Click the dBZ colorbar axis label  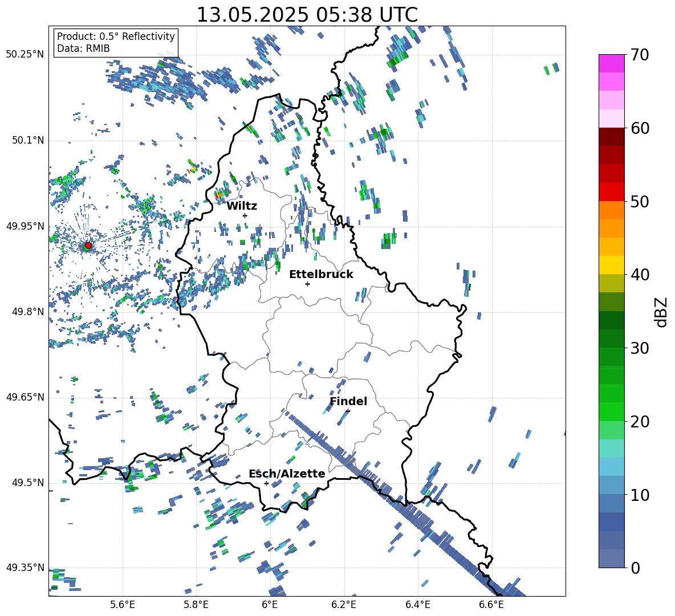coord(662,312)
